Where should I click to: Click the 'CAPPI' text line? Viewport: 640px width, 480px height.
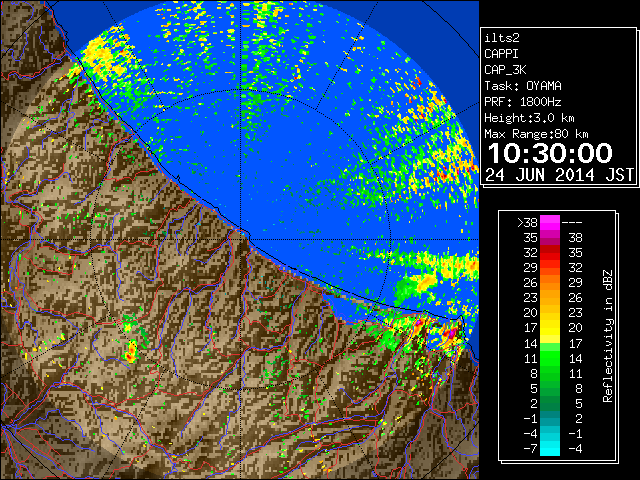[x=501, y=54]
